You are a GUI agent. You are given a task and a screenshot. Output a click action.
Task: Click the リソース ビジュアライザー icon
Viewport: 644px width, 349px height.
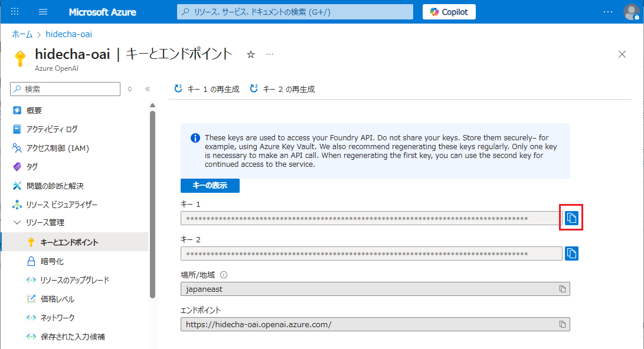point(17,205)
